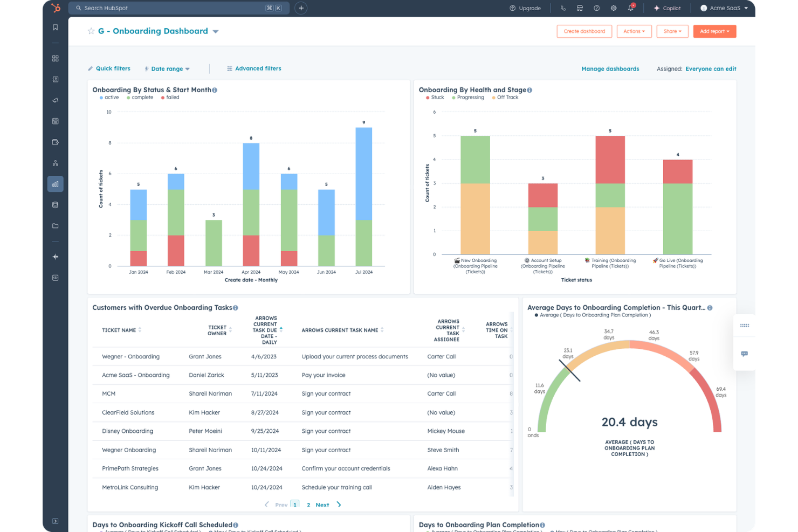Open the commerce wallet icon in sidebar

click(56, 142)
